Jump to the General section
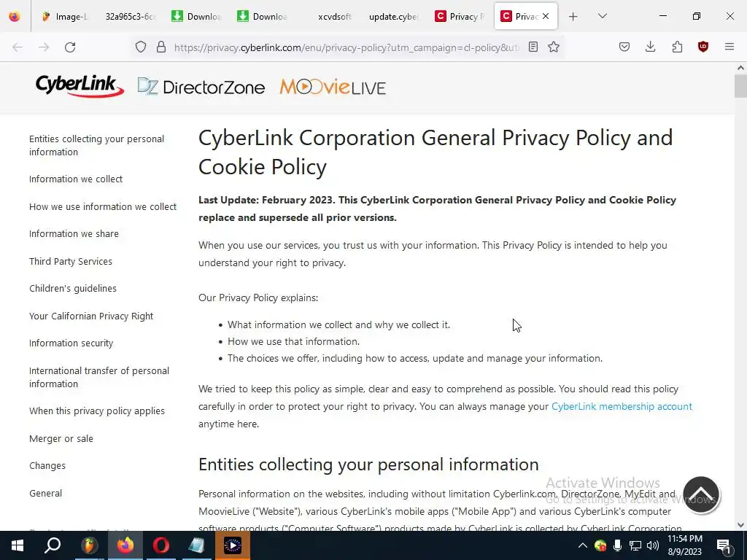This screenshot has height=560, width=747. (45, 494)
